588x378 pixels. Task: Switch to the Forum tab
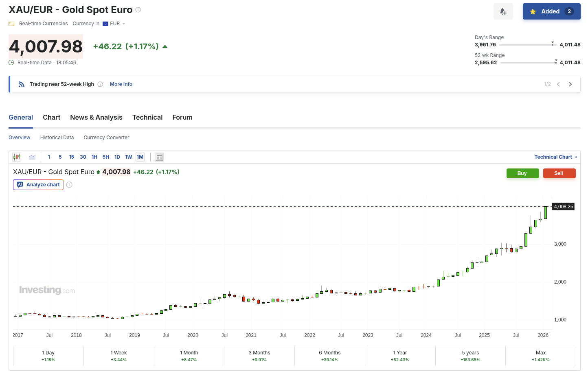click(x=182, y=117)
